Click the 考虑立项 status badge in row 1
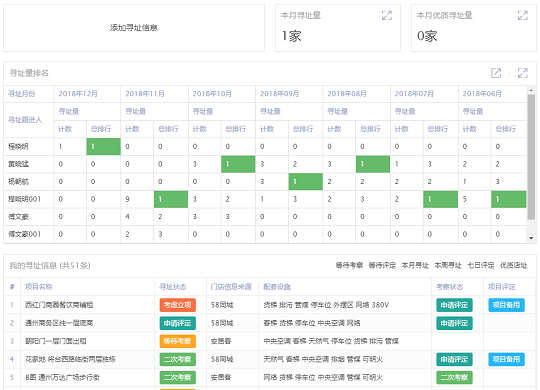 (x=178, y=305)
